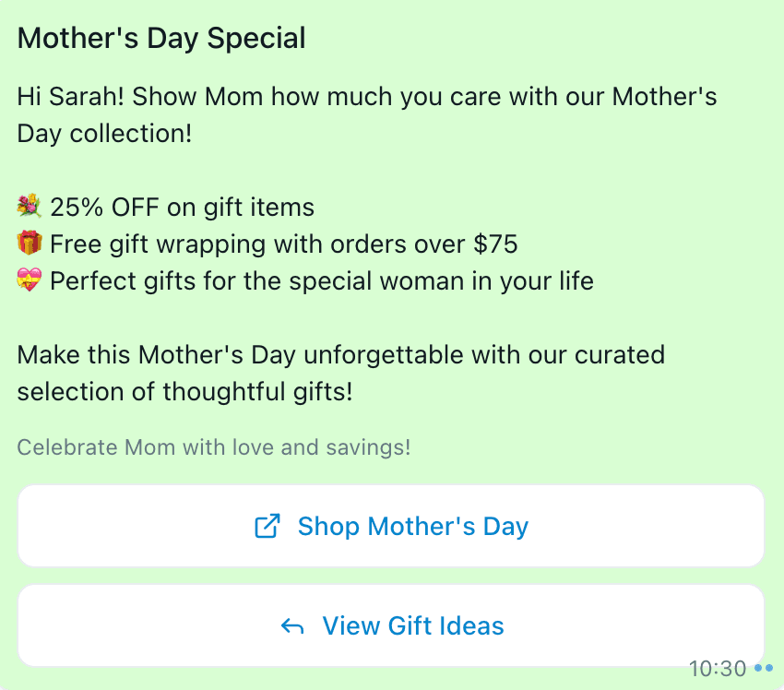The height and width of the screenshot is (690, 784).
Task: Click the Mother's Day Special message header
Action: point(161,39)
